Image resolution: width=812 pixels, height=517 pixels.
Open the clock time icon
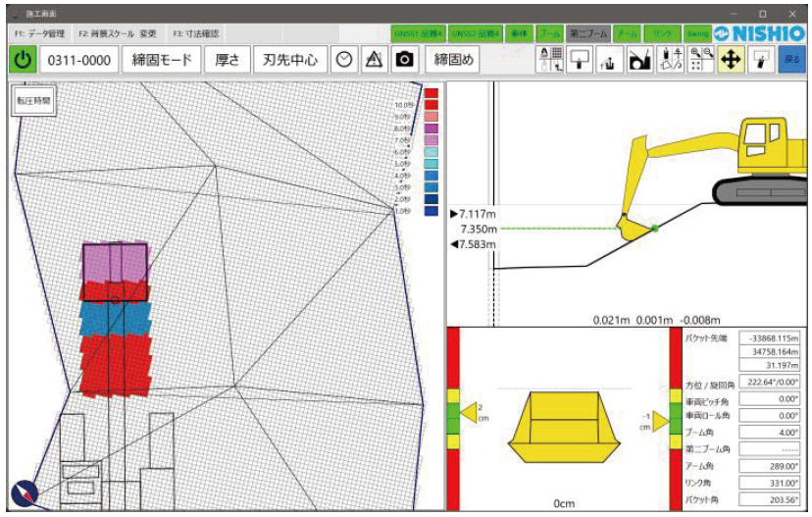pyautogui.click(x=344, y=59)
